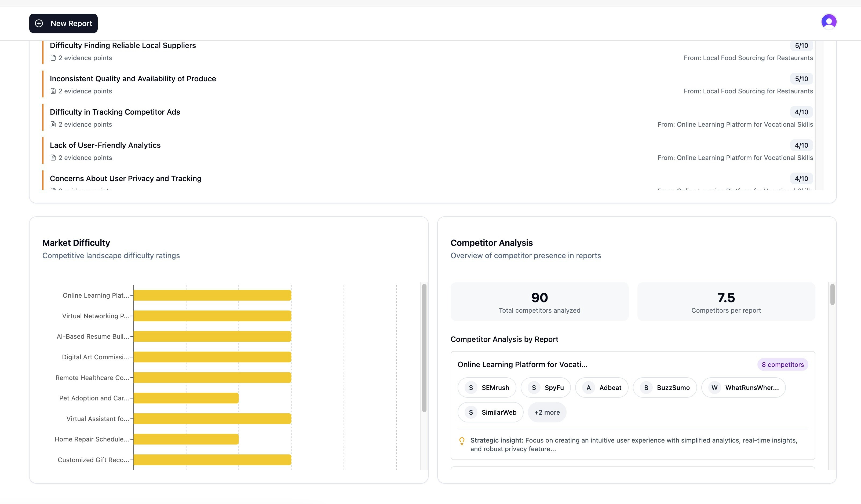Click the document icon under Difficulty Finding Reliable Local Suppliers

[53, 58]
